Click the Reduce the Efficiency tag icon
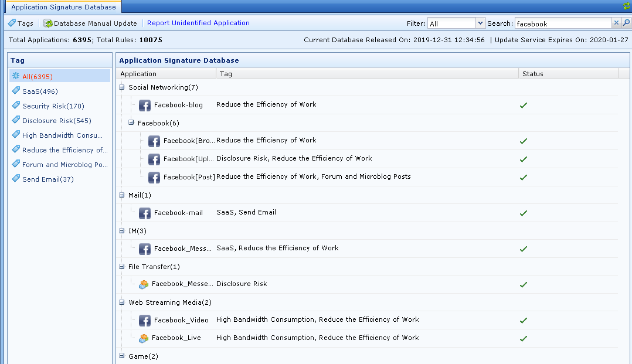The width and height of the screenshot is (632, 364). 16,149
